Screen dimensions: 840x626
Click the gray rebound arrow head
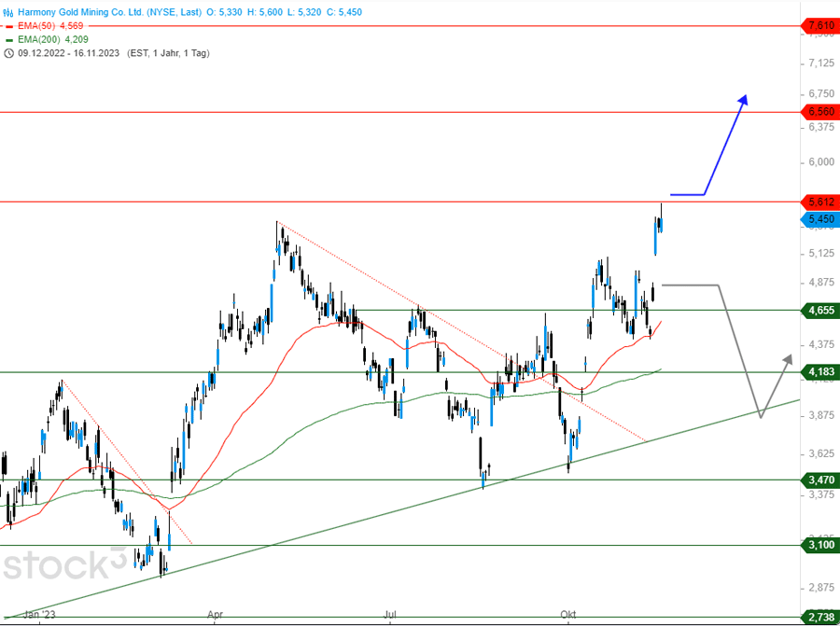click(789, 358)
